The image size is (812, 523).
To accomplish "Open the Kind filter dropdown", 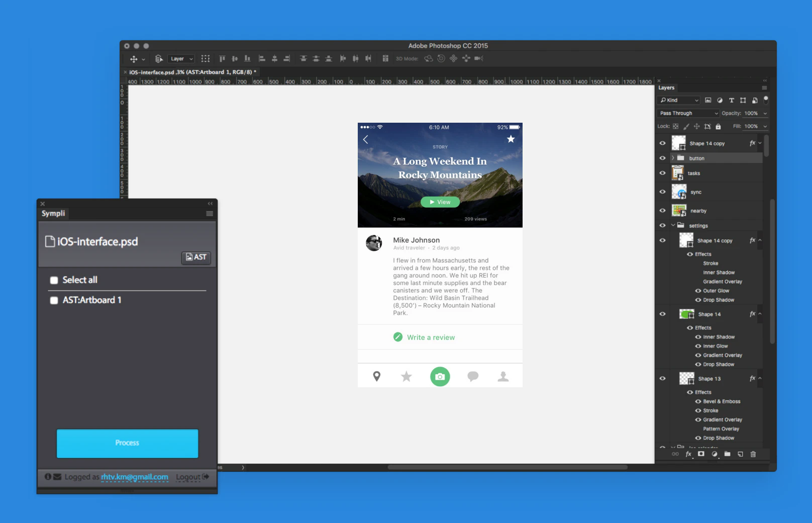I will point(679,100).
